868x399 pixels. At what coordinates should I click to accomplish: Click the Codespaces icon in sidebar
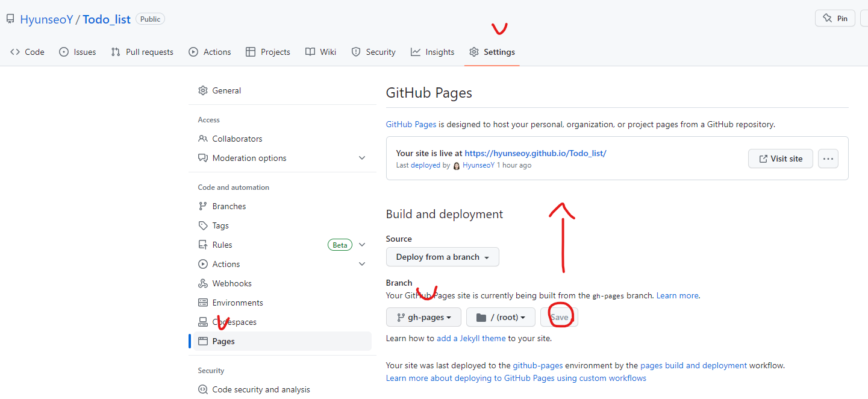[203, 322]
